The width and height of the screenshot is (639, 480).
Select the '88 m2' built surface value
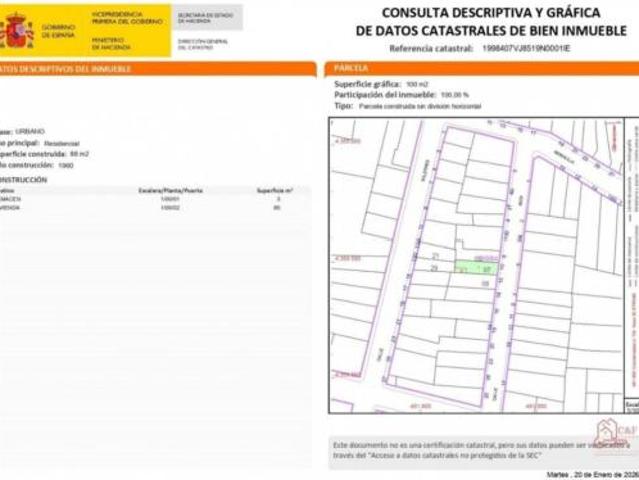(x=79, y=154)
